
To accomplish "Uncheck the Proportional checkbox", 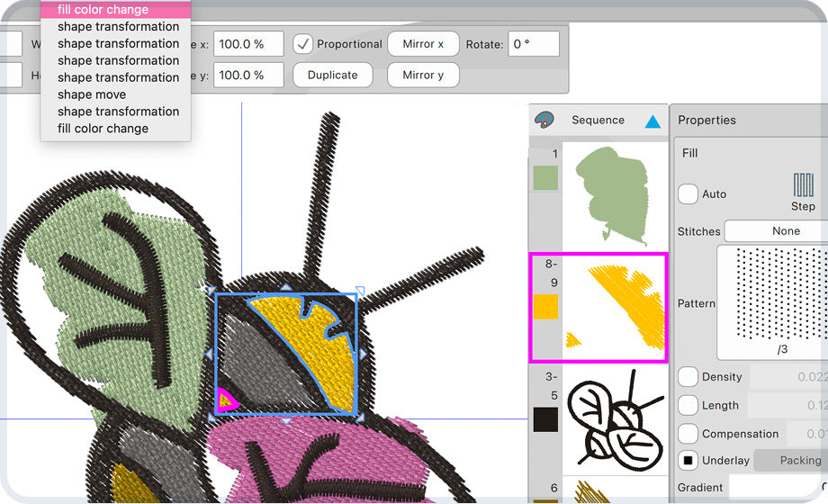I will [x=304, y=44].
